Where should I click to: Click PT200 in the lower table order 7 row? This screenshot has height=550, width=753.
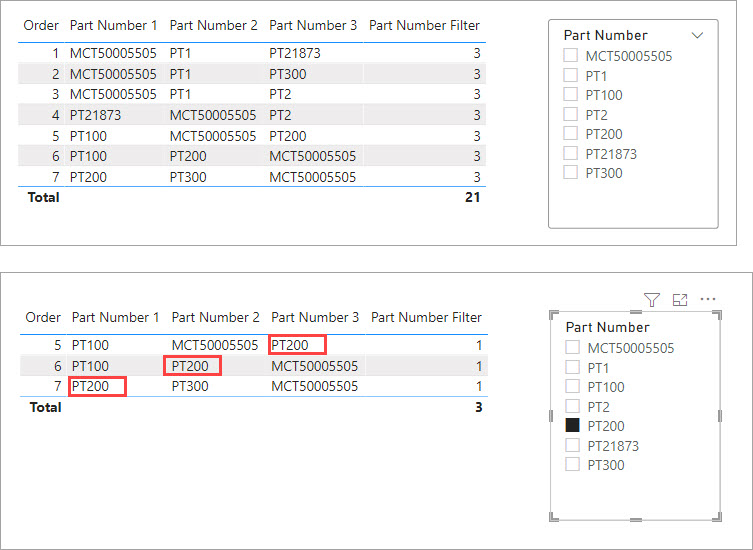click(x=90, y=386)
